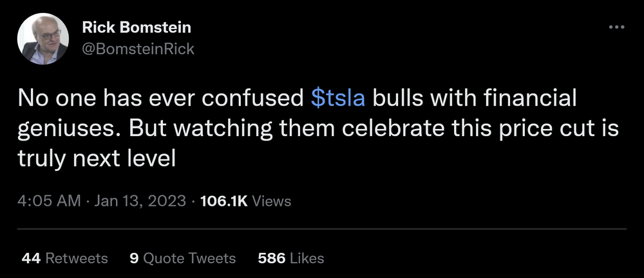Click the 4:05 AM timestamp
This screenshot has width=644, height=278.
pyautogui.click(x=49, y=201)
